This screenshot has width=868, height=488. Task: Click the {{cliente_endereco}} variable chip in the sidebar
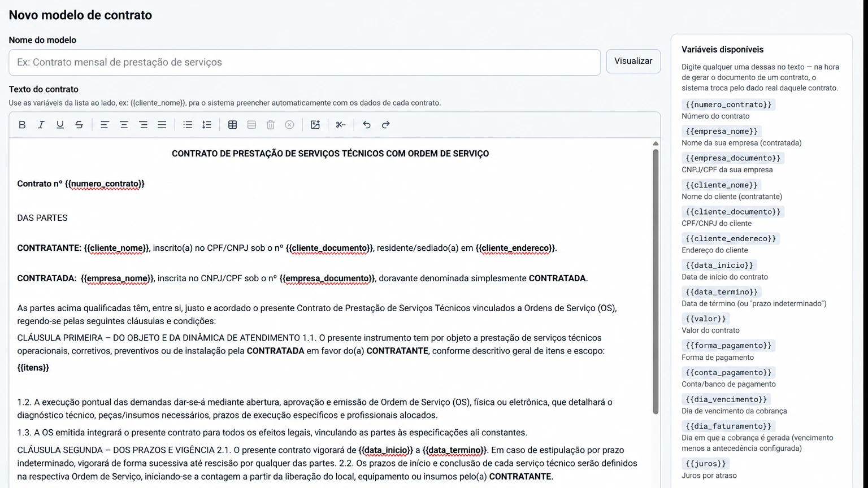click(731, 239)
